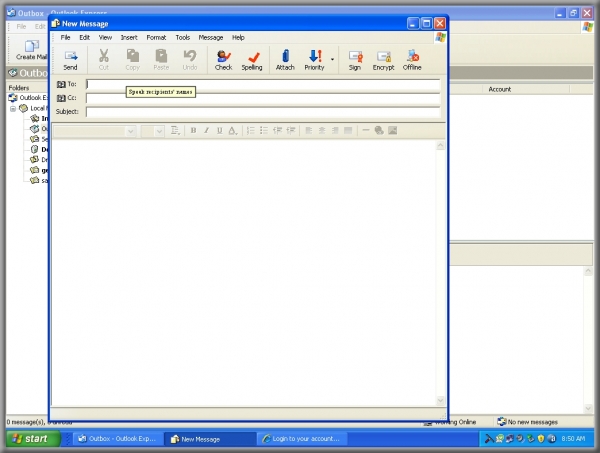The height and width of the screenshot is (453, 600).
Task: Select the Cut toolbar icon
Action: coord(104,60)
